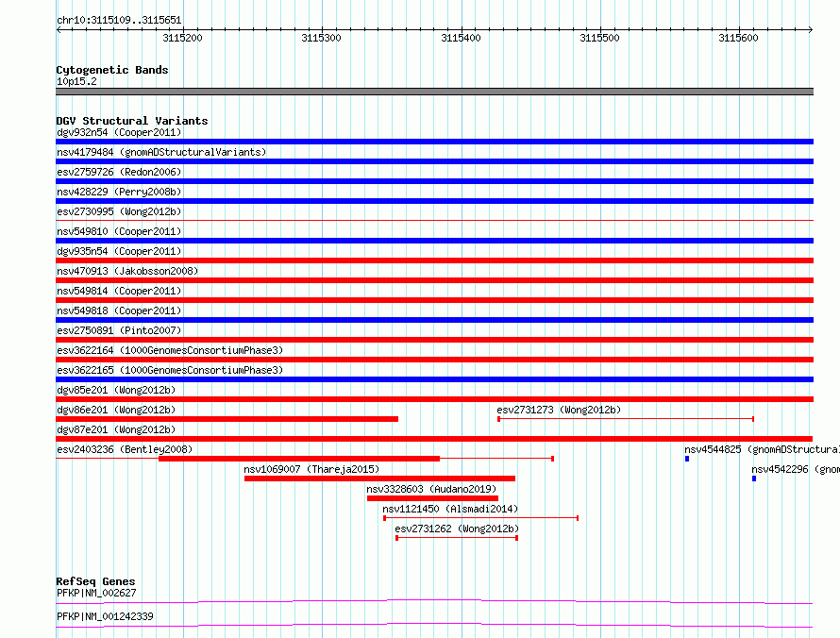Click the nsv1069007 (Thareja2015) label
The height and width of the screenshot is (638, 840).
pos(311,469)
